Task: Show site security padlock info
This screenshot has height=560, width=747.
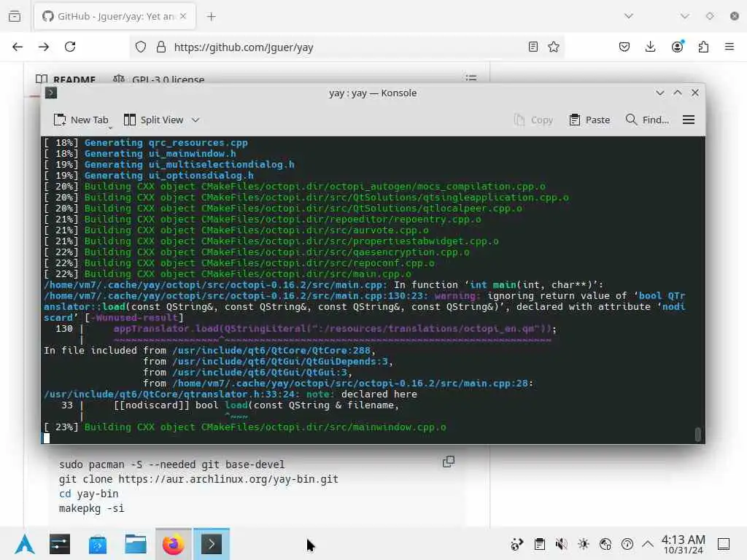Action: 161,47
